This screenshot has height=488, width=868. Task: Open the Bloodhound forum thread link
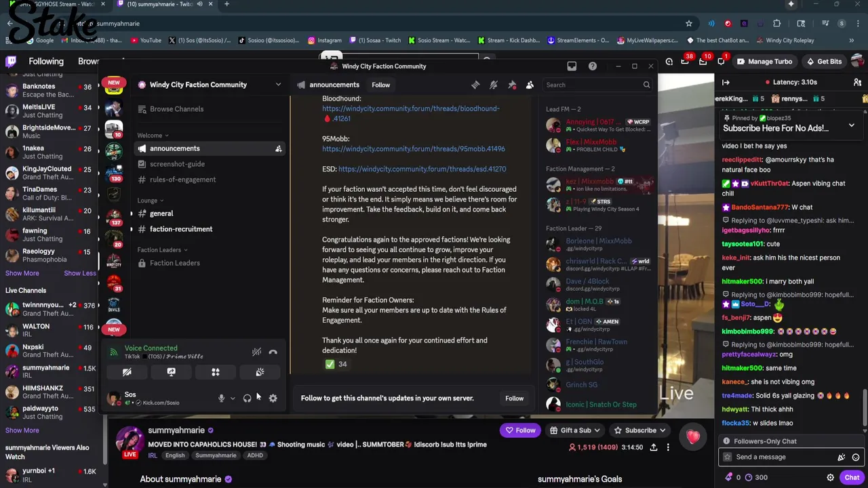(x=410, y=113)
